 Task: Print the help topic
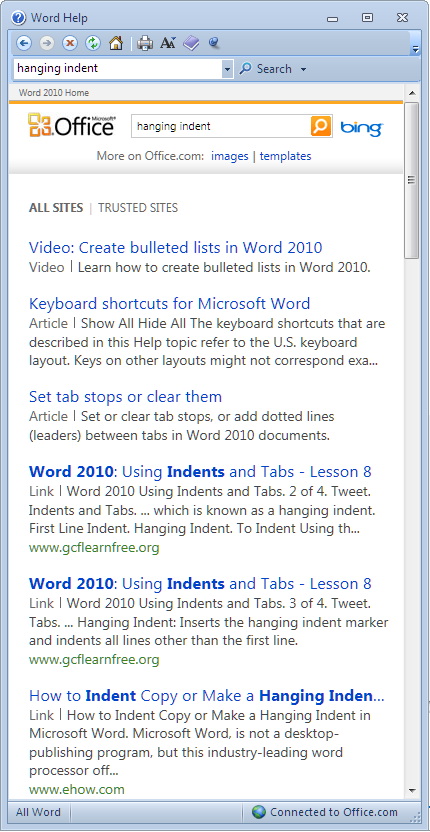point(144,43)
